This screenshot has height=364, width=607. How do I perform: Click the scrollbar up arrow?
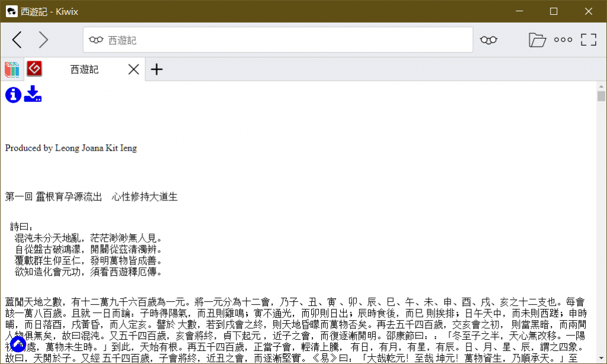601,87
